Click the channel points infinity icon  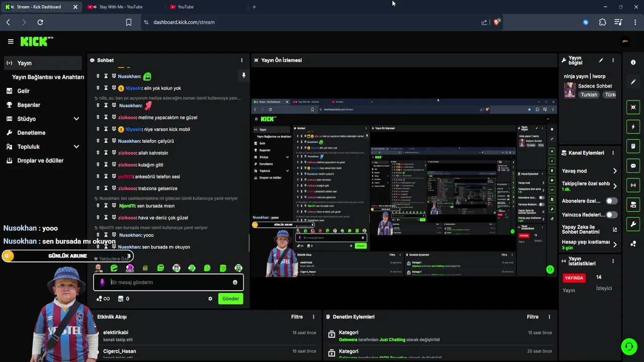pos(106,299)
